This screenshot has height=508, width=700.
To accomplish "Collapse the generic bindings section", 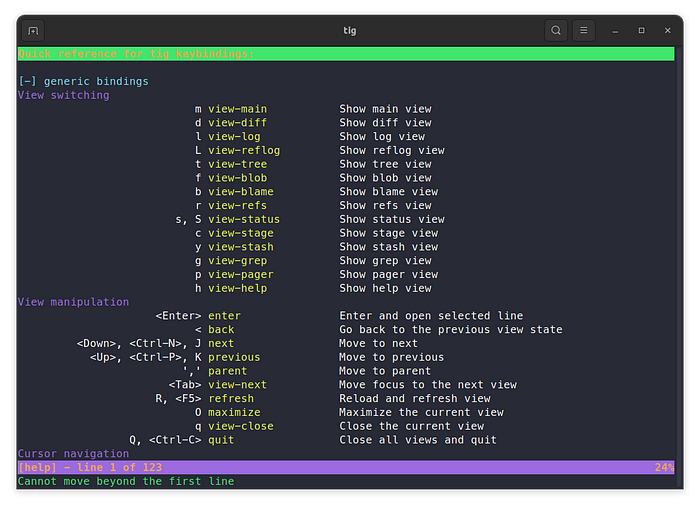I will (27, 81).
